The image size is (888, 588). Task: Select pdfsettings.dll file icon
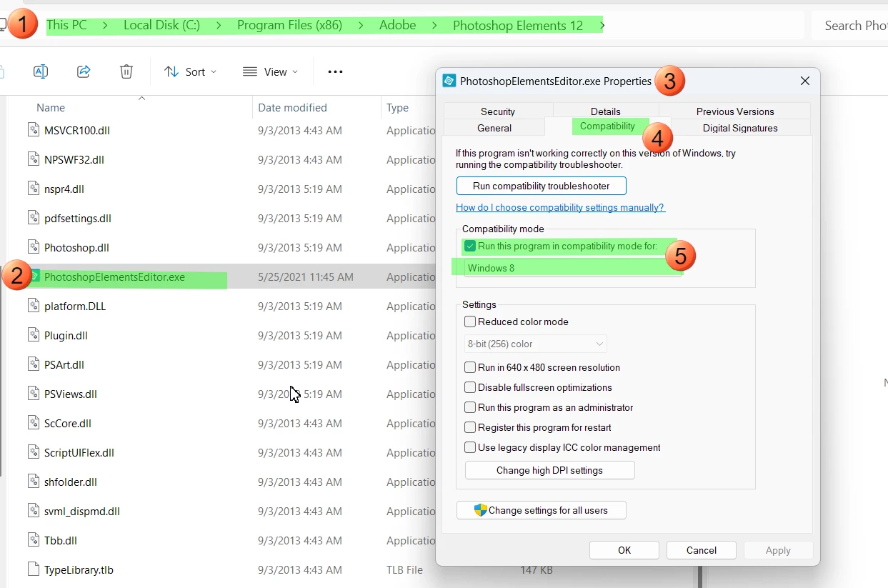34,218
